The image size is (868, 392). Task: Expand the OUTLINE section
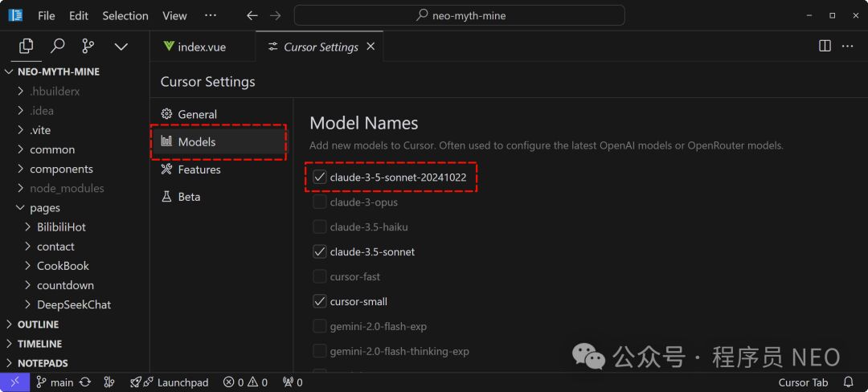pos(38,325)
